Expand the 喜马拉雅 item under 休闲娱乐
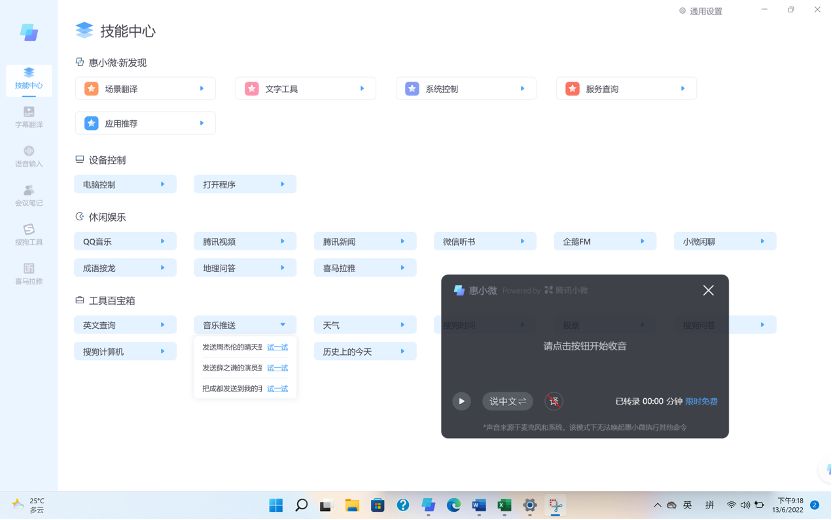Viewport: 832px width, 520px height. [x=365, y=268]
